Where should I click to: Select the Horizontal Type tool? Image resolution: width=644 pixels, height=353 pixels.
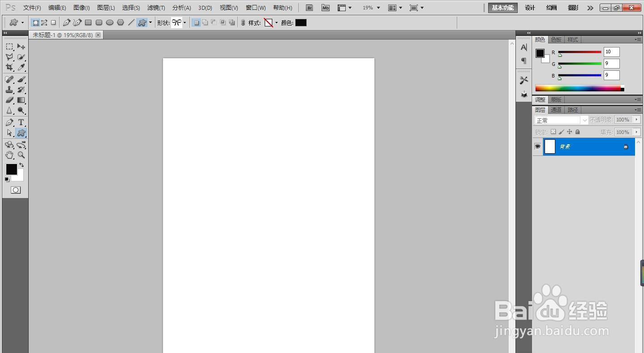[21, 122]
